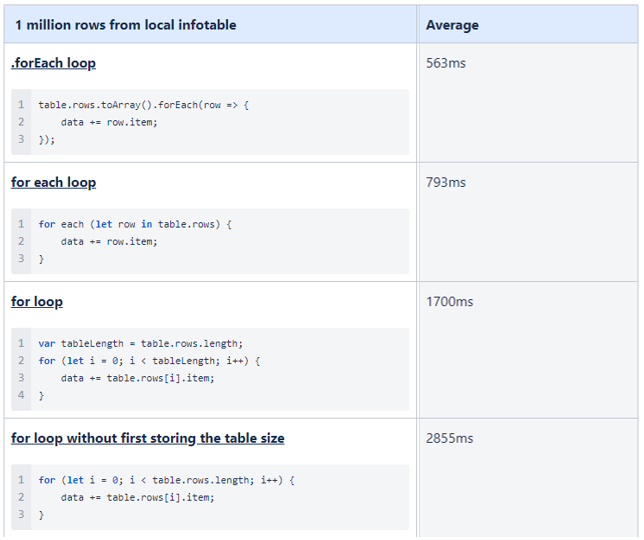Select the '1 million rows from local infotable' header
The height and width of the screenshot is (540, 644).
[126, 25]
